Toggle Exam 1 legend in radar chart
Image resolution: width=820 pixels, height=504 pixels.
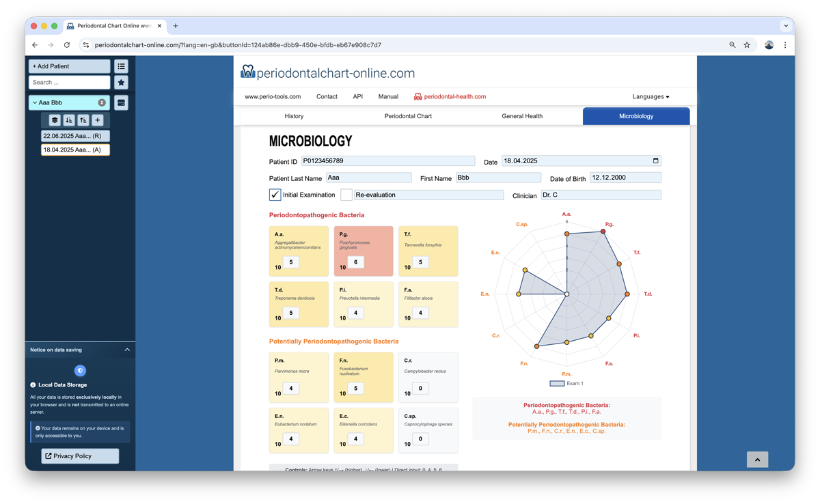click(x=566, y=384)
